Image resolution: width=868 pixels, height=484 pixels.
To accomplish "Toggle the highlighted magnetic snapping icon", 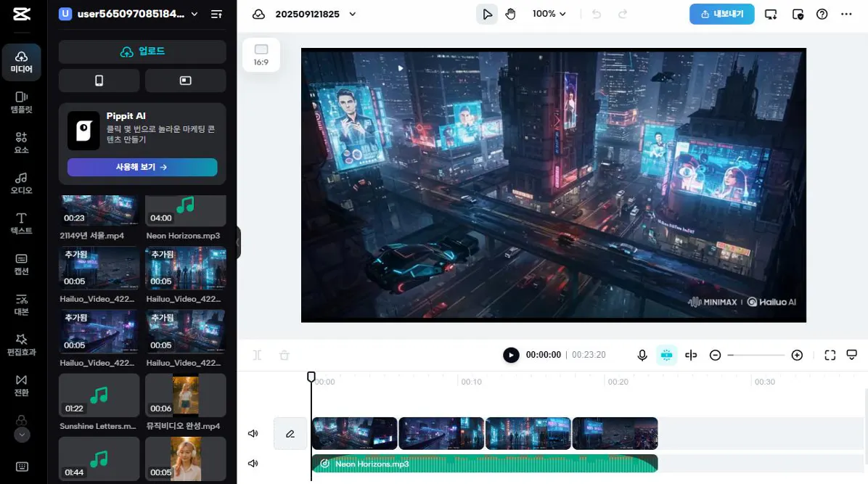I will (666, 355).
